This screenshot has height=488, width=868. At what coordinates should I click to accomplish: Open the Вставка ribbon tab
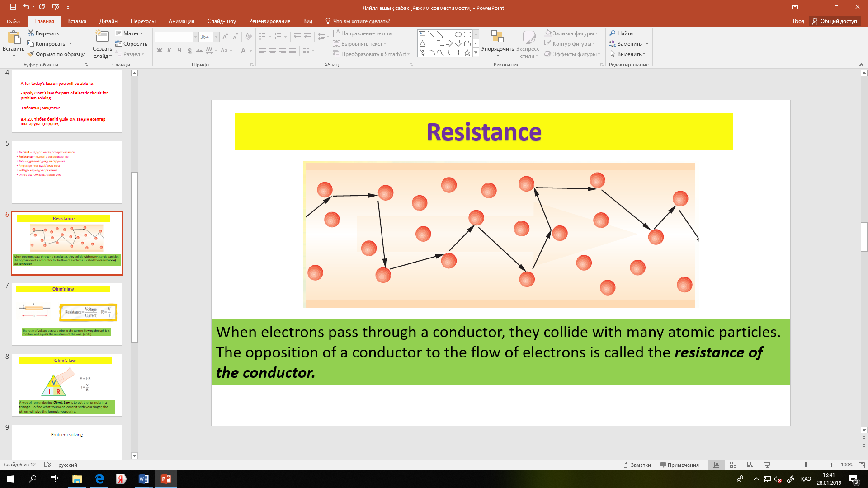(x=76, y=21)
